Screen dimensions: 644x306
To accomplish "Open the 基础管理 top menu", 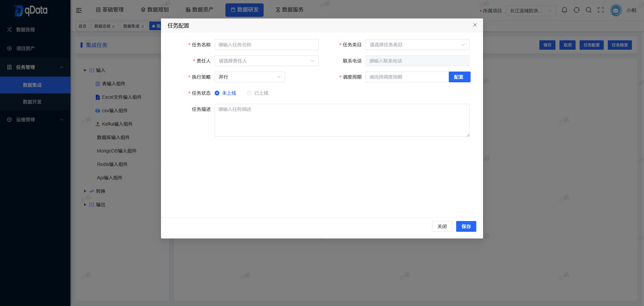I will click(x=110, y=10).
